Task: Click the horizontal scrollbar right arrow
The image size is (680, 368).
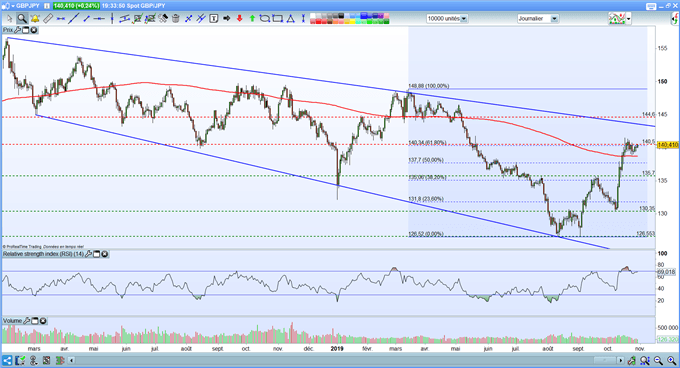Action: (x=621, y=360)
